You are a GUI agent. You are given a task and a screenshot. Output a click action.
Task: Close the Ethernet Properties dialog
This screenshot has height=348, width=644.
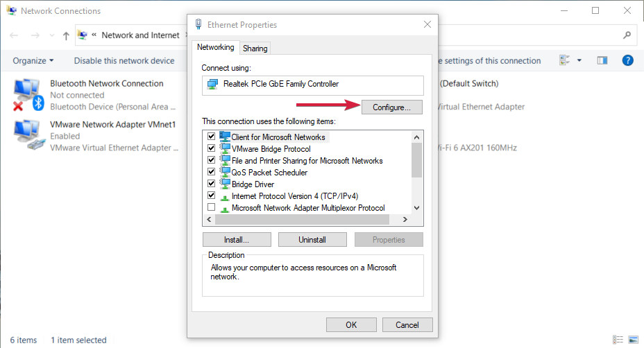point(427,24)
